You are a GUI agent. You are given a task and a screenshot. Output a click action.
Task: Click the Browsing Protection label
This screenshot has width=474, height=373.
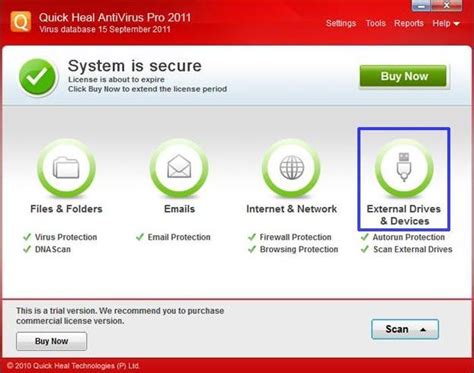pyautogui.click(x=299, y=249)
